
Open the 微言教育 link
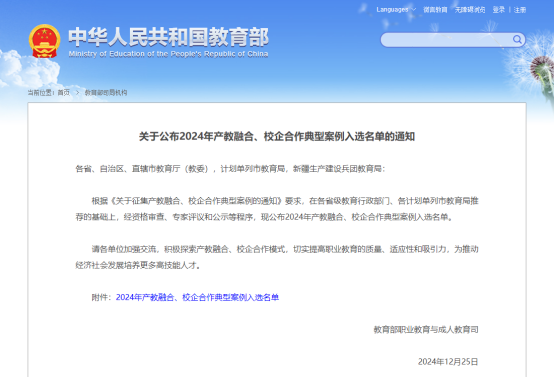pos(435,10)
